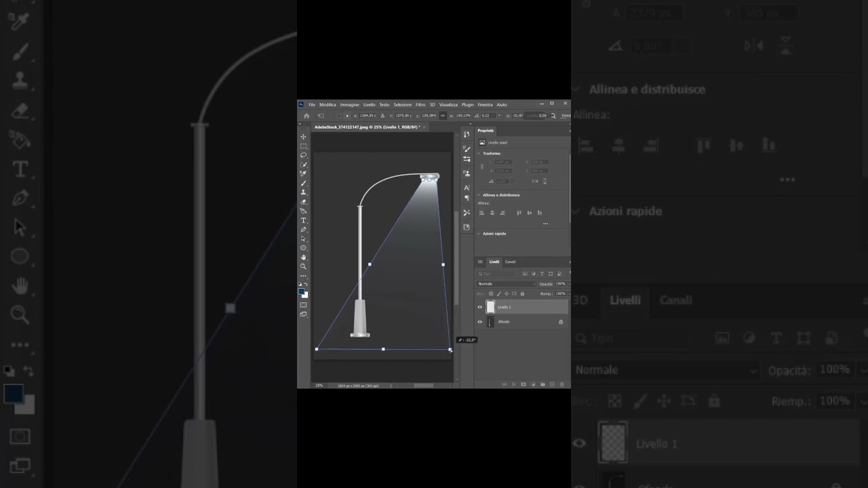Hide the Livello 1 layer
This screenshot has width=868, height=488.
tap(479, 307)
